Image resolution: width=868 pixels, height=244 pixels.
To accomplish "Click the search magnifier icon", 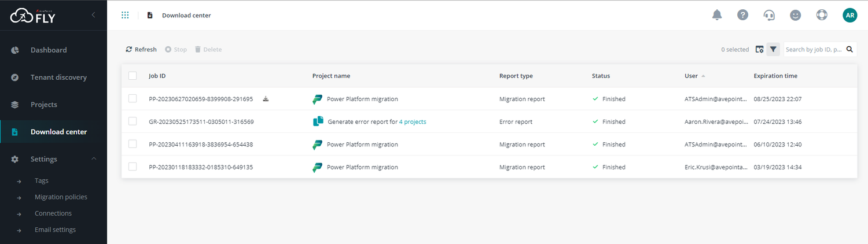I will pyautogui.click(x=849, y=49).
